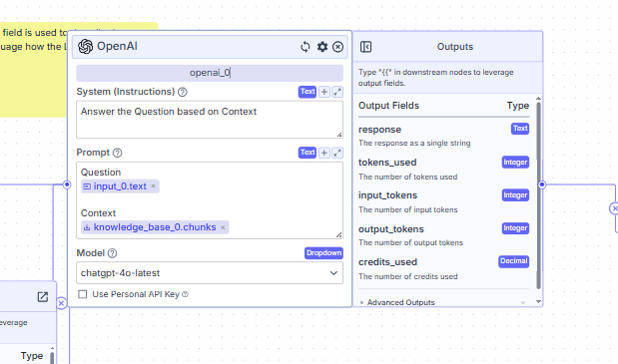Image resolution: width=618 pixels, height=364 pixels.
Task: Click the edge delete X near lower-left node
Action: [x=62, y=303]
